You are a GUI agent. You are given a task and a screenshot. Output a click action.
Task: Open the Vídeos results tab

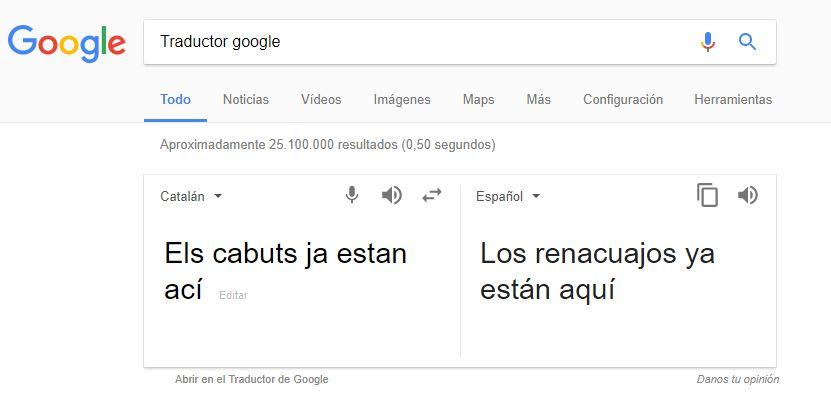[x=321, y=100]
